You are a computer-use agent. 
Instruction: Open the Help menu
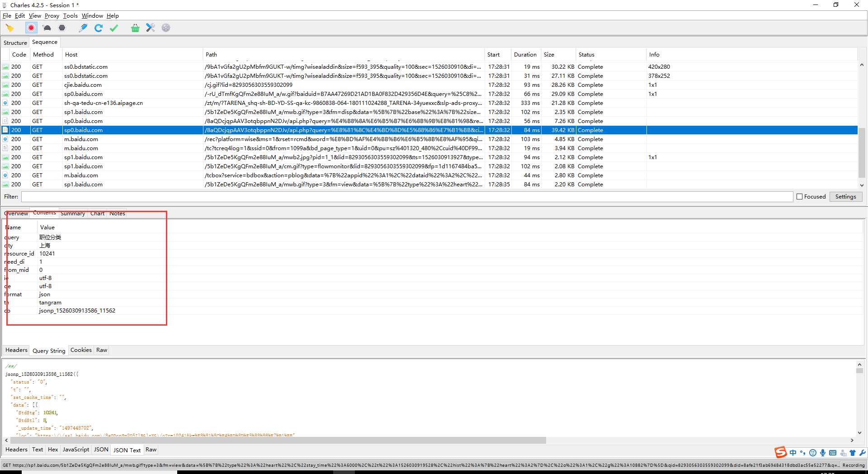pyautogui.click(x=113, y=16)
